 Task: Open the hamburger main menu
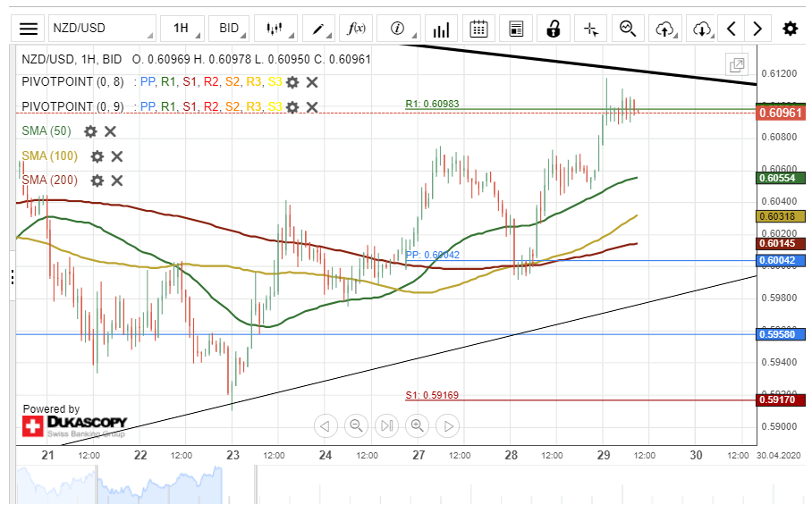pos(29,29)
